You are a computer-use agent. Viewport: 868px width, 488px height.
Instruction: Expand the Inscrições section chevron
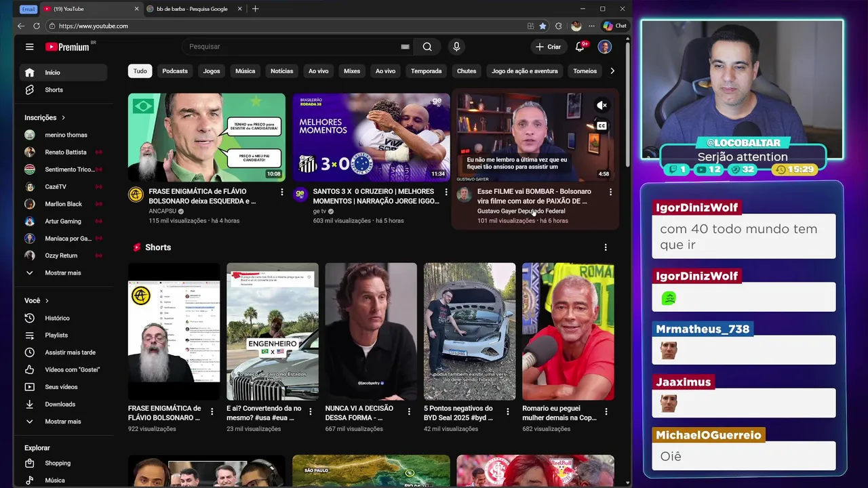(63, 118)
